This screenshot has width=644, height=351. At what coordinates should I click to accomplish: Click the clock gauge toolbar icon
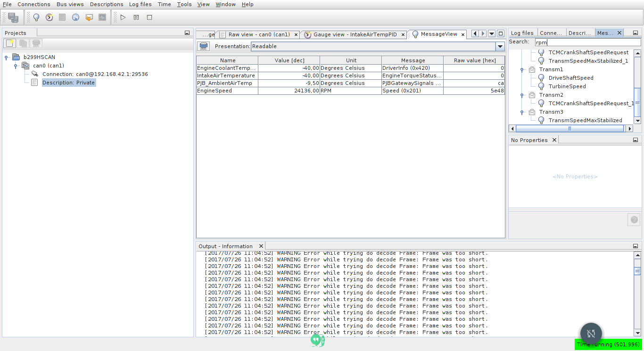point(50,17)
